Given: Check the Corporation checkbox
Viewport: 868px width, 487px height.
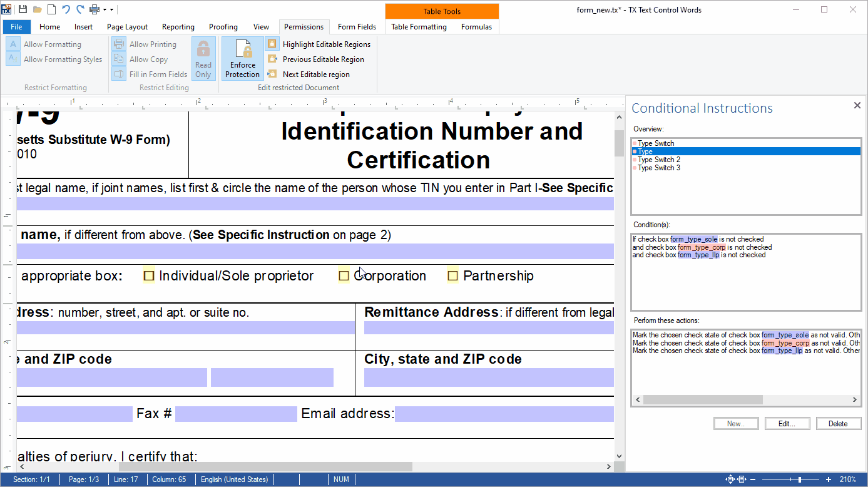Looking at the screenshot, I should (x=344, y=276).
